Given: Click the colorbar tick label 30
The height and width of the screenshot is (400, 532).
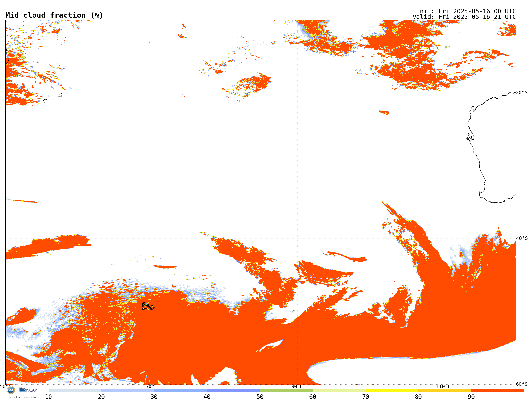Looking at the screenshot, I should click(x=154, y=397).
